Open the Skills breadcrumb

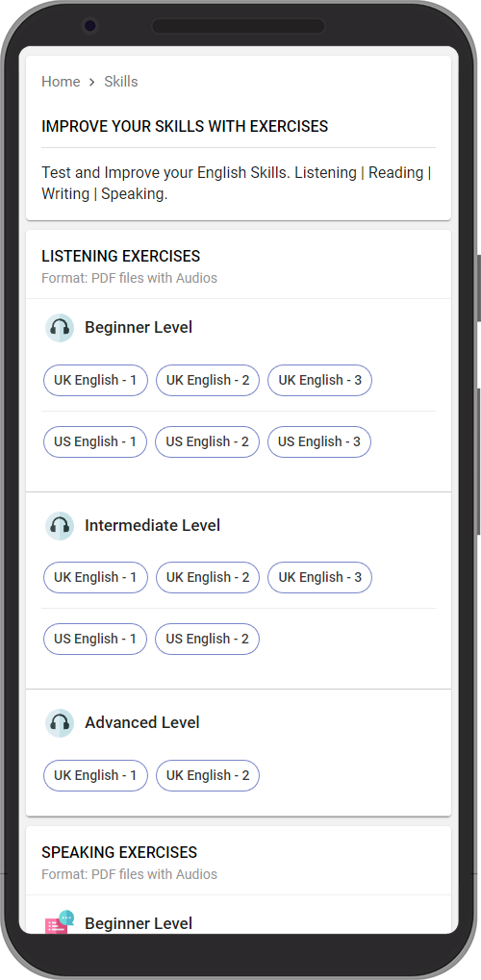pyautogui.click(x=120, y=82)
